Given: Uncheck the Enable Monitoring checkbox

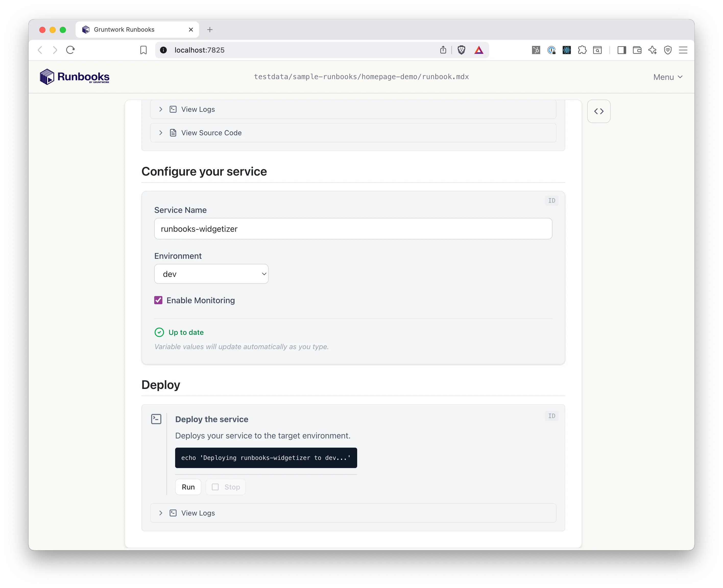Looking at the screenshot, I should [x=158, y=300].
